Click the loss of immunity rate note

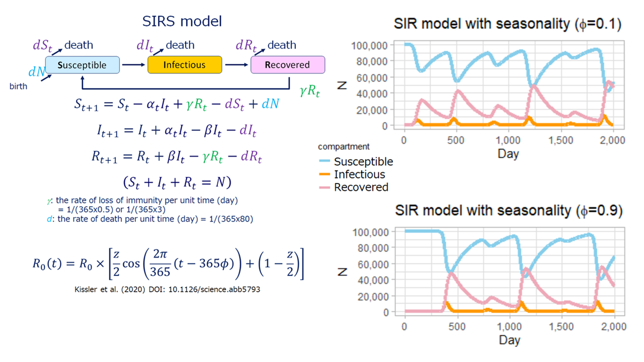point(142,200)
